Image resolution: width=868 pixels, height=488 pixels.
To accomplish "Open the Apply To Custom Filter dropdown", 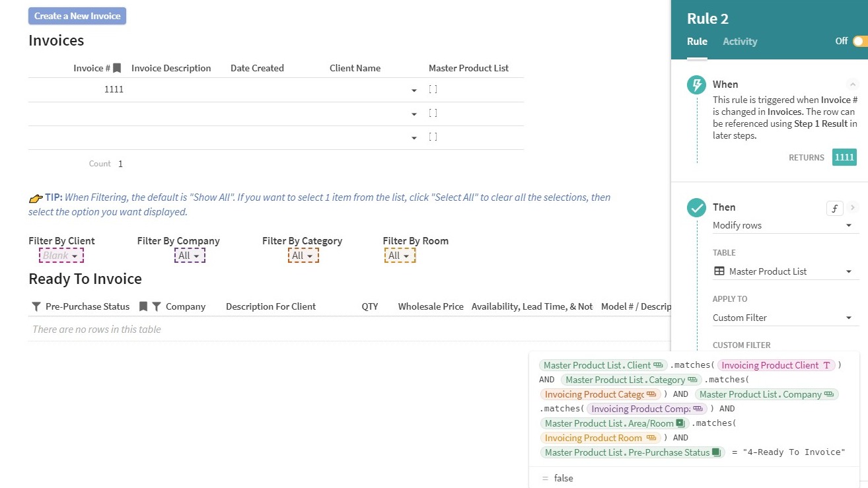I will pyautogui.click(x=785, y=318).
